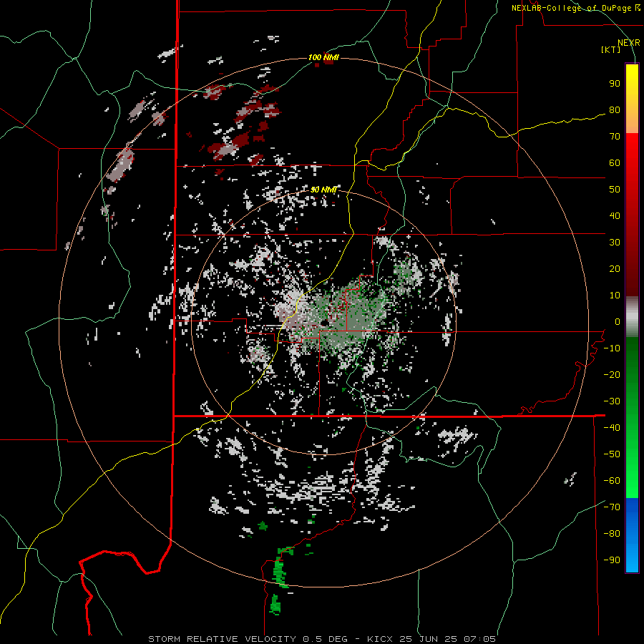Click the 40 value on the velocity scale
The width and height of the screenshot is (644, 644).
point(615,216)
